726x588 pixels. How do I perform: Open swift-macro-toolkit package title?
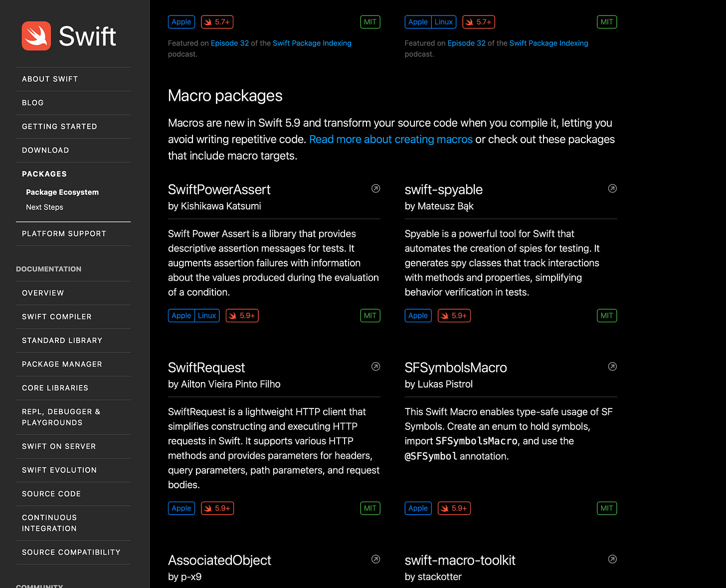click(x=460, y=560)
